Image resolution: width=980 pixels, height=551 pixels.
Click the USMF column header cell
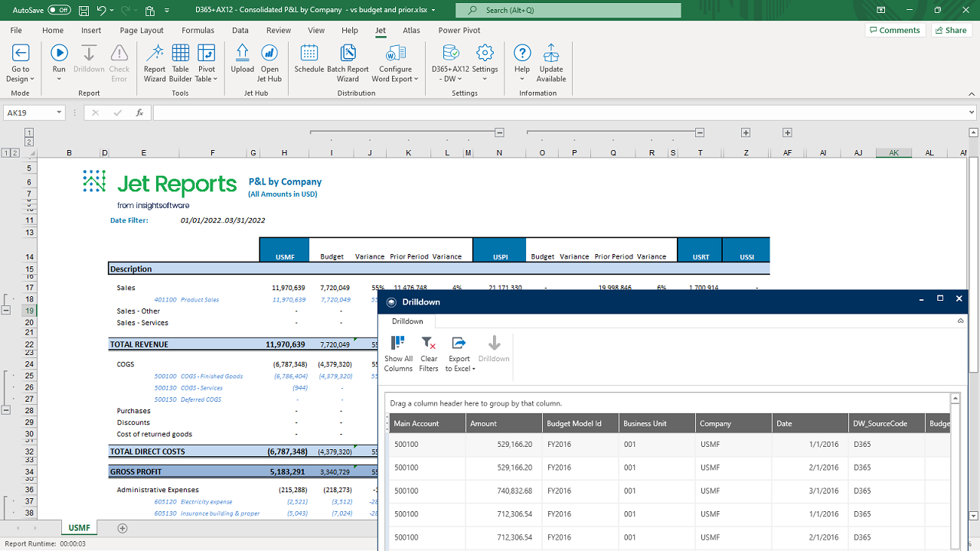coord(285,250)
